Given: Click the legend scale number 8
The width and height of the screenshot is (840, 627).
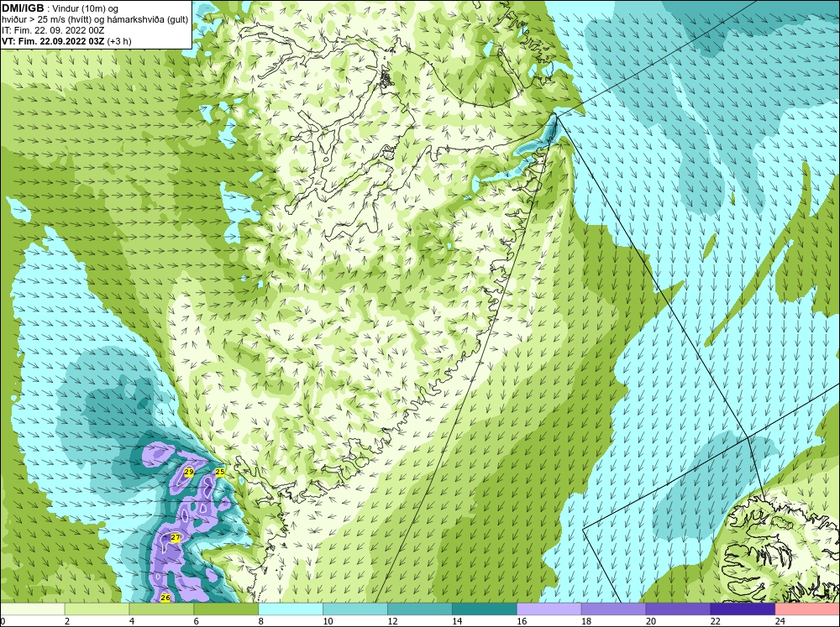Looking at the screenshot, I should point(261,621).
